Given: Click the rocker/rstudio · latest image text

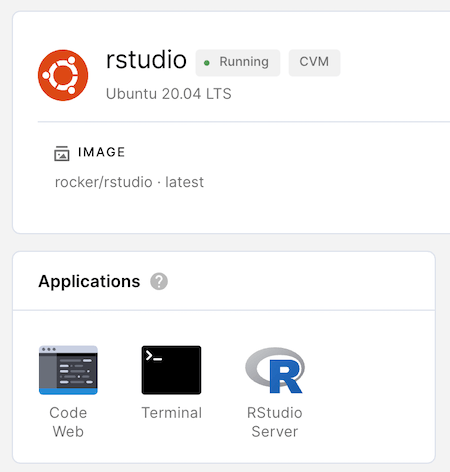Looking at the screenshot, I should 129,182.
